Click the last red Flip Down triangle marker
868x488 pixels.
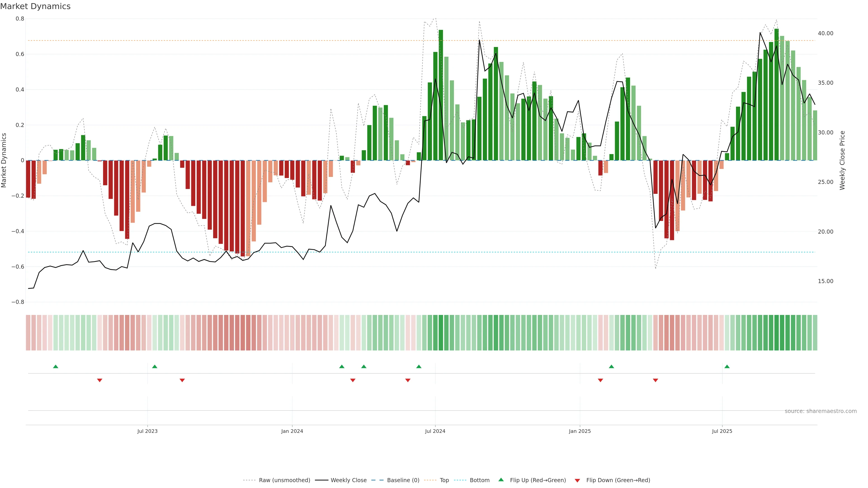(655, 380)
